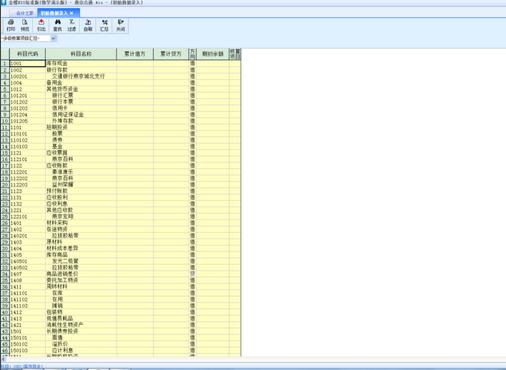Click the Preview (预览) toolbar icon
This screenshot has height=370, width=506.
25,25
